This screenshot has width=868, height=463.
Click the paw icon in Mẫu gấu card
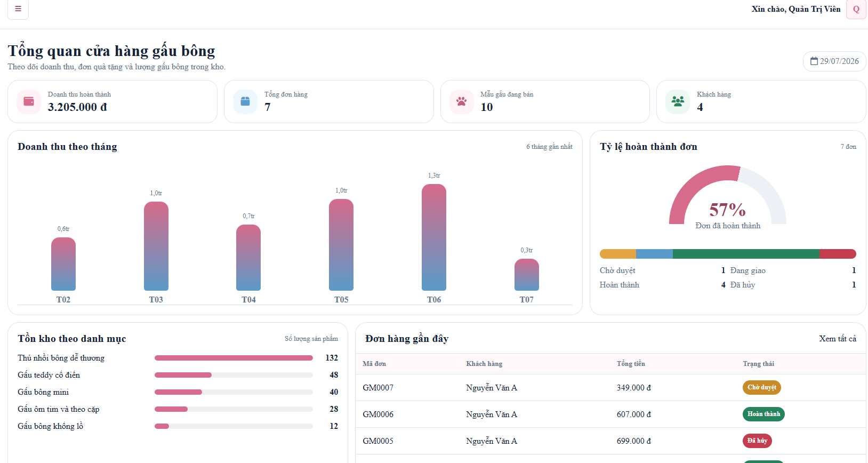(462, 101)
